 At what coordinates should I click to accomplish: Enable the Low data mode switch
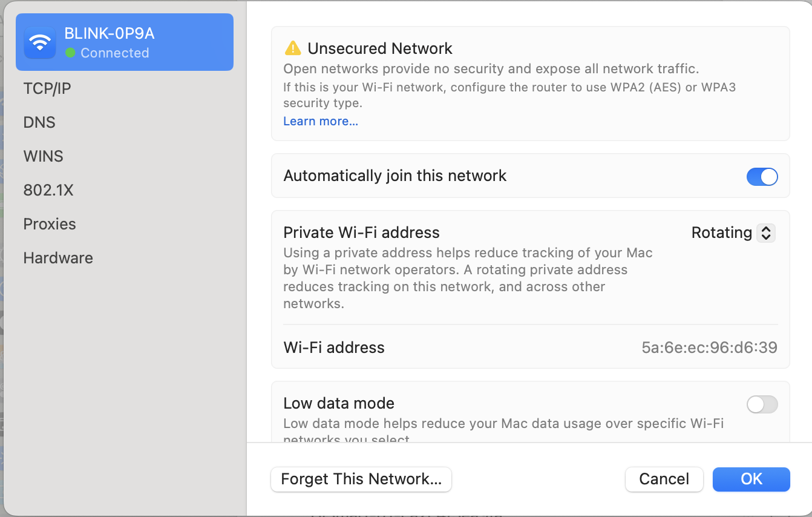(x=762, y=404)
